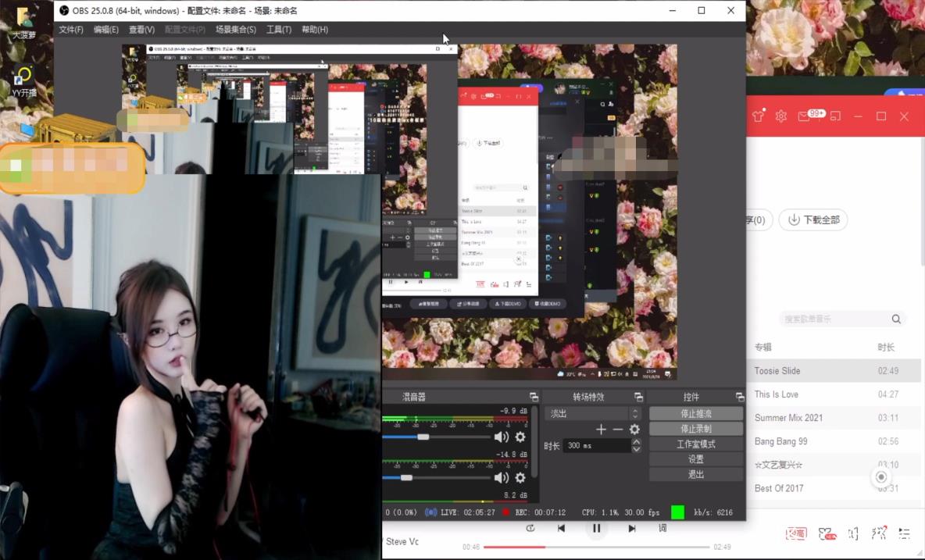Viewport: 925px width, 560px height.
Task: Pop out the 混音器 dock panel
Action: 534,397
